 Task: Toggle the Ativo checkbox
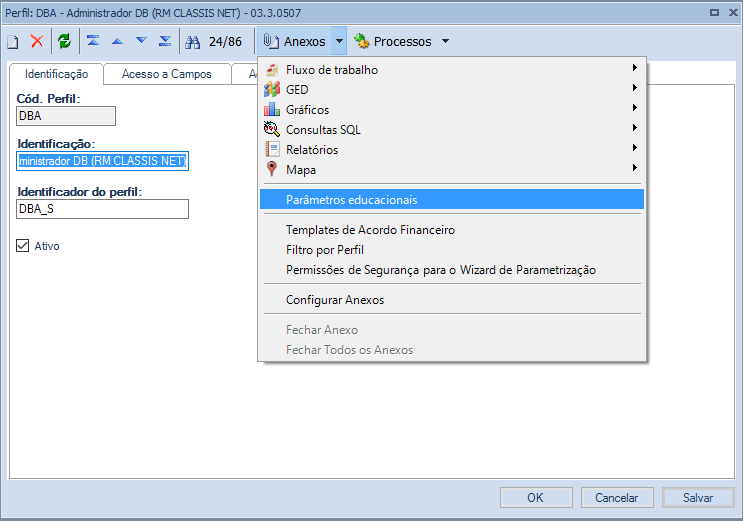(22, 246)
